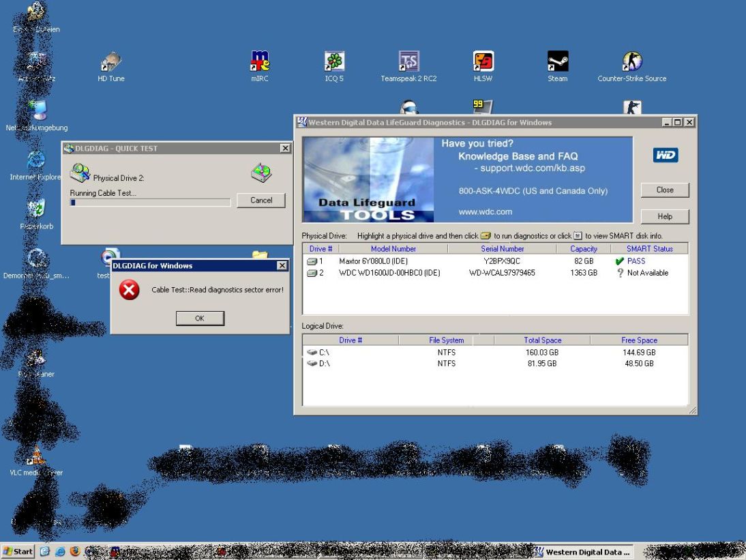Click the Show Desktop quick launch icon
746x560 pixels.
(x=45, y=551)
